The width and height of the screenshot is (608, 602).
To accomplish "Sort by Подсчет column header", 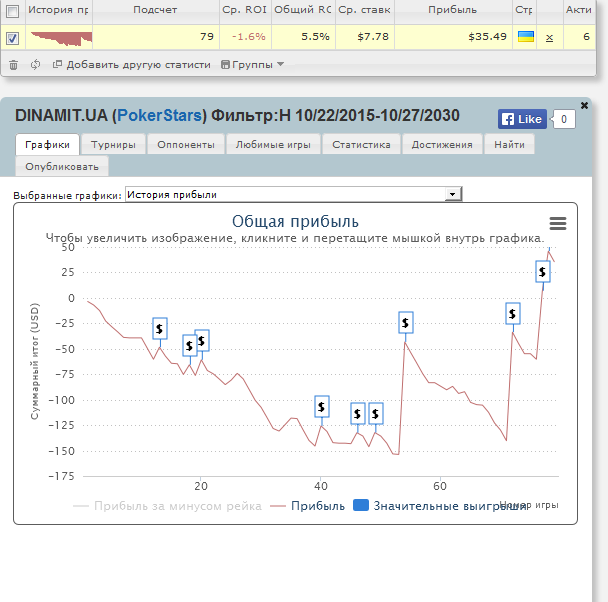I will point(155,10).
